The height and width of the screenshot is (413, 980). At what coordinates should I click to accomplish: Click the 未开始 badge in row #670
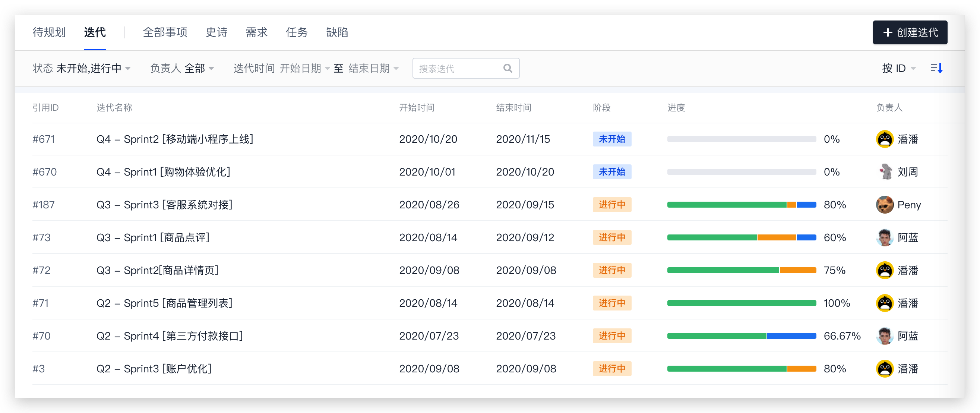[x=612, y=172]
